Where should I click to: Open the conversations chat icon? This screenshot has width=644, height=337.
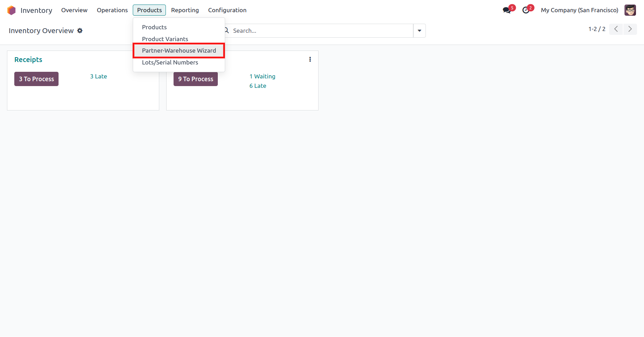pyautogui.click(x=507, y=10)
